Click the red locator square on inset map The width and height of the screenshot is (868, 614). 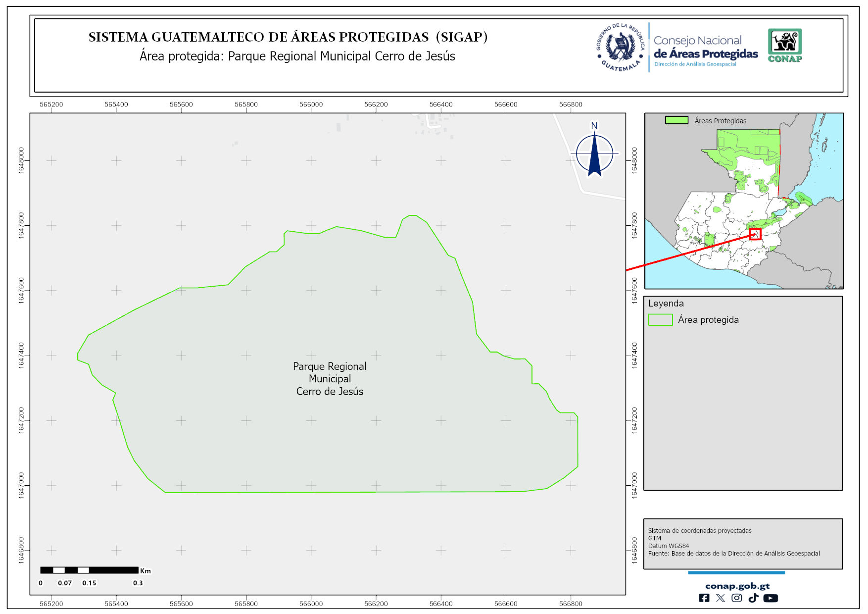point(755,234)
